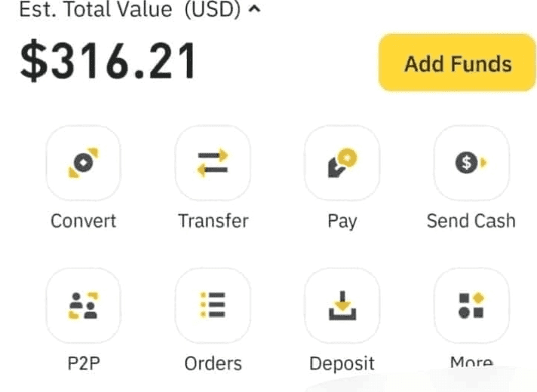This screenshot has width=537, height=392.
Task: Open the Send Cash icon
Action: 471,163
